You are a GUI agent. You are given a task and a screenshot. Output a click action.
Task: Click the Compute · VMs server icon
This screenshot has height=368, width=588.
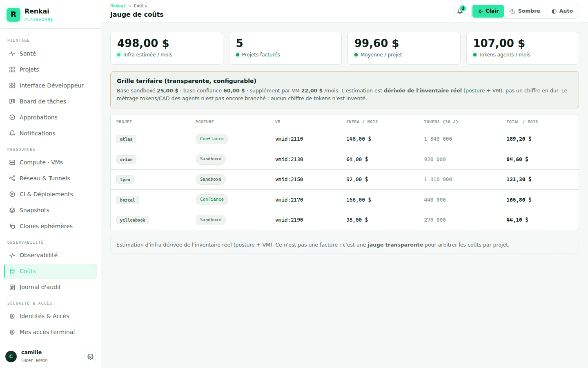12,162
